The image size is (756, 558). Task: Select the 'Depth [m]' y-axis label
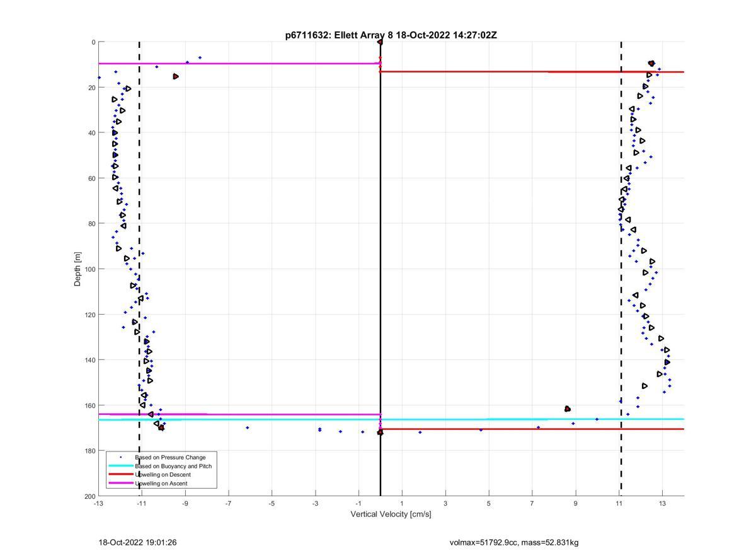pyautogui.click(x=78, y=269)
